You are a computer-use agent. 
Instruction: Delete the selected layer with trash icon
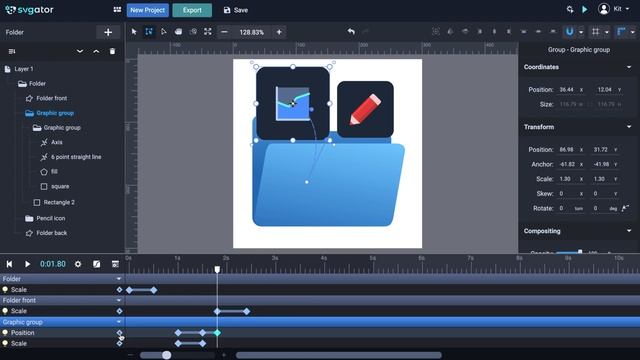(112, 51)
